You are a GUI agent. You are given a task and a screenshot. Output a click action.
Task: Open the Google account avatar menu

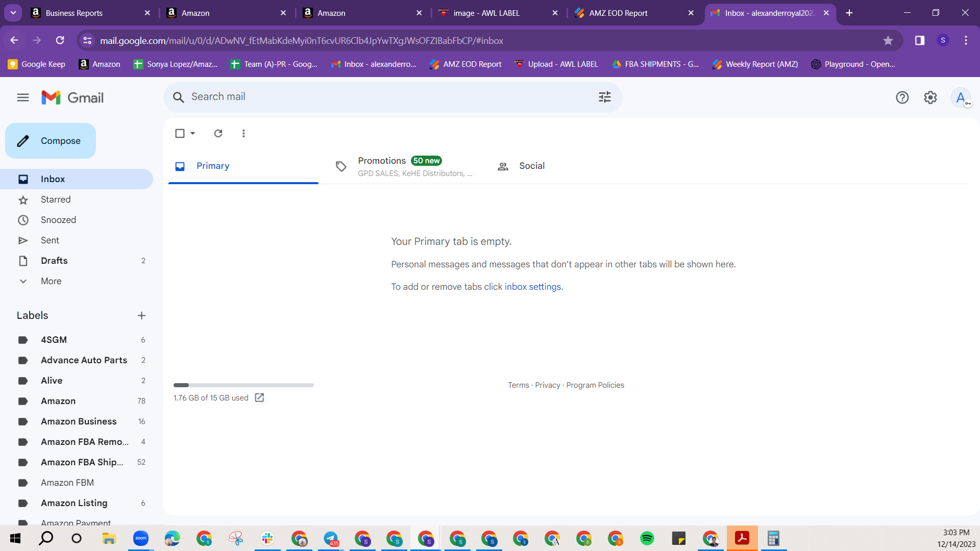click(961, 97)
